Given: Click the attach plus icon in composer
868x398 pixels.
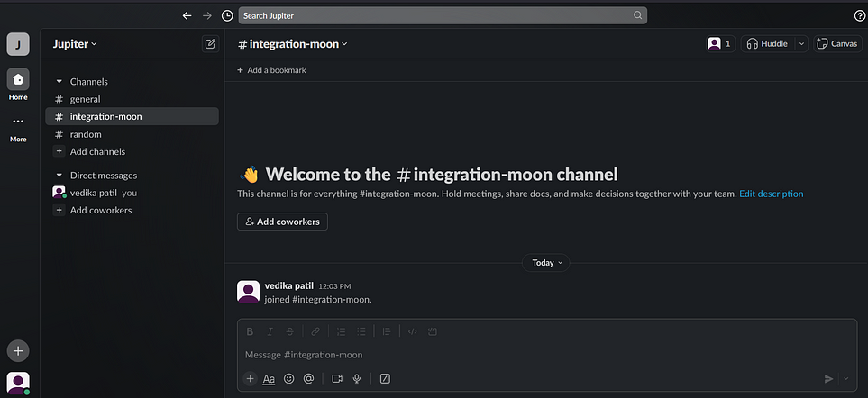Looking at the screenshot, I should [251, 379].
